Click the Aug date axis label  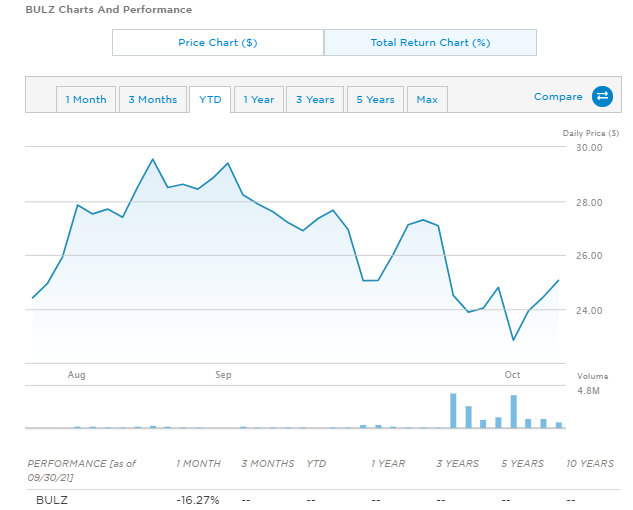76,375
